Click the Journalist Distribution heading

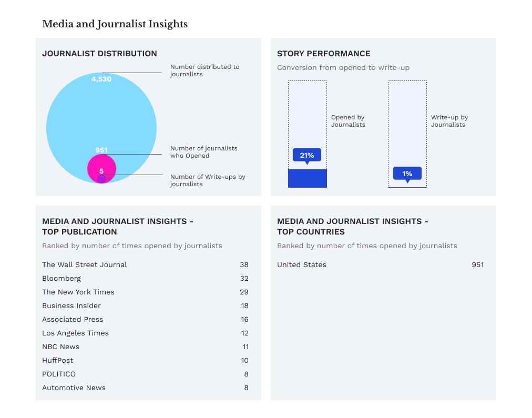tap(99, 54)
